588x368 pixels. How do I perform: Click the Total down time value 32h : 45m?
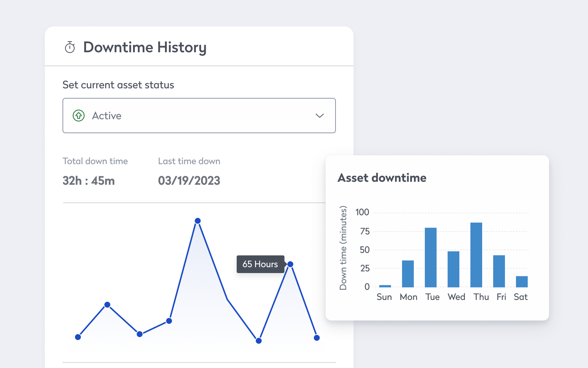[89, 181]
